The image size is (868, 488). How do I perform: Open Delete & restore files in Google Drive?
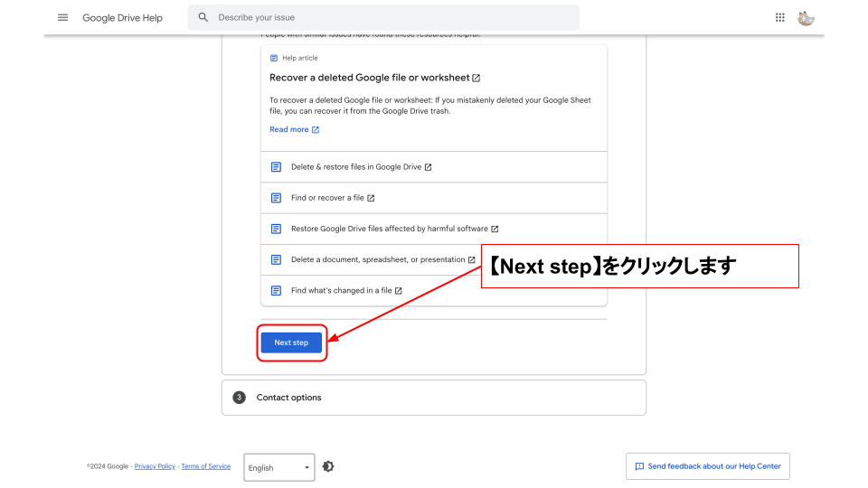click(356, 167)
